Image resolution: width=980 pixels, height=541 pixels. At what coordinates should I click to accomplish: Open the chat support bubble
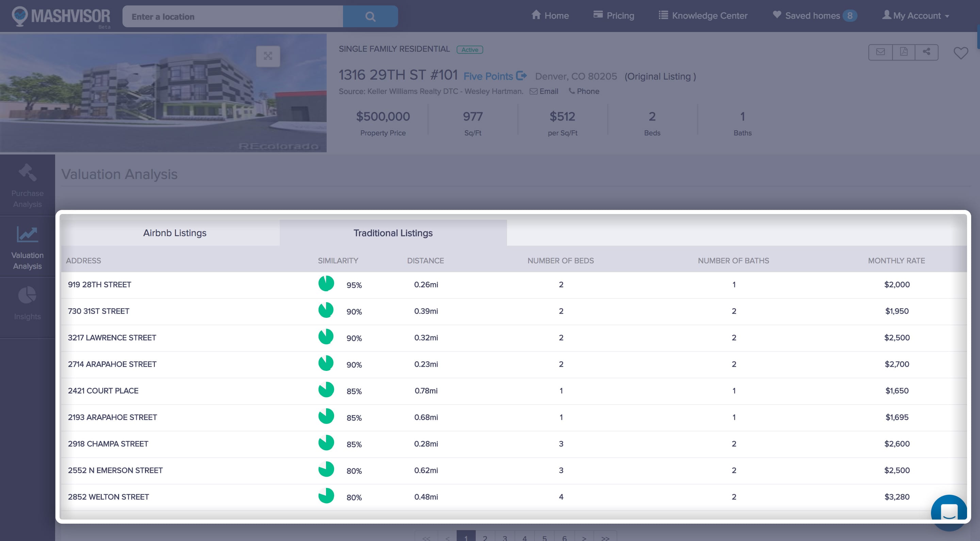[948, 512]
